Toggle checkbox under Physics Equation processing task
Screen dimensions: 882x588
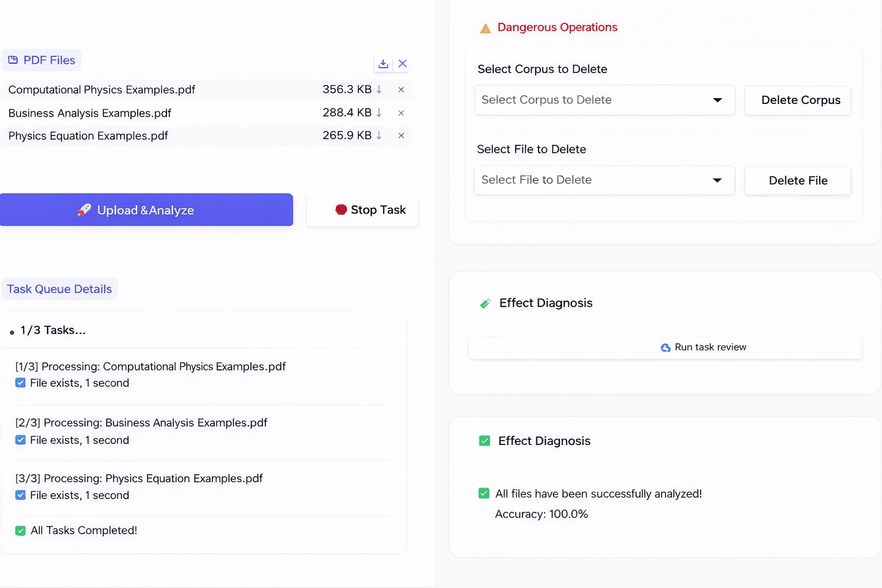pos(21,496)
